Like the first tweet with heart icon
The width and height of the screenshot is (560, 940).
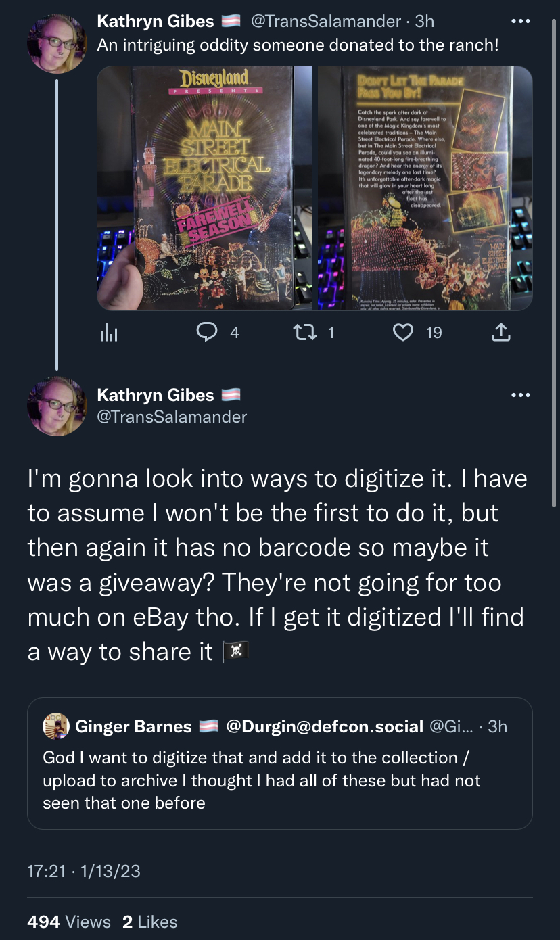coord(403,332)
